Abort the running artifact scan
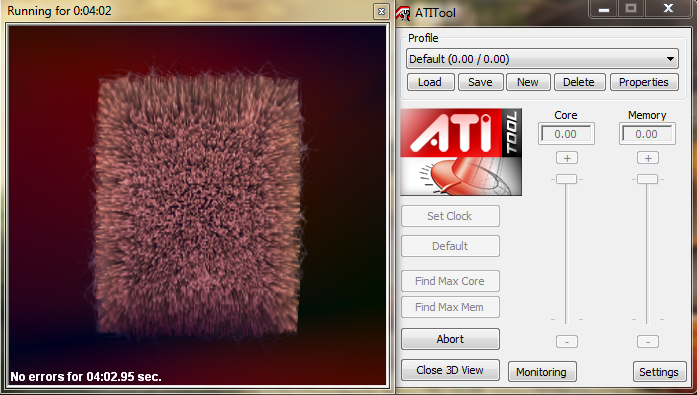697x395 pixels. click(450, 339)
